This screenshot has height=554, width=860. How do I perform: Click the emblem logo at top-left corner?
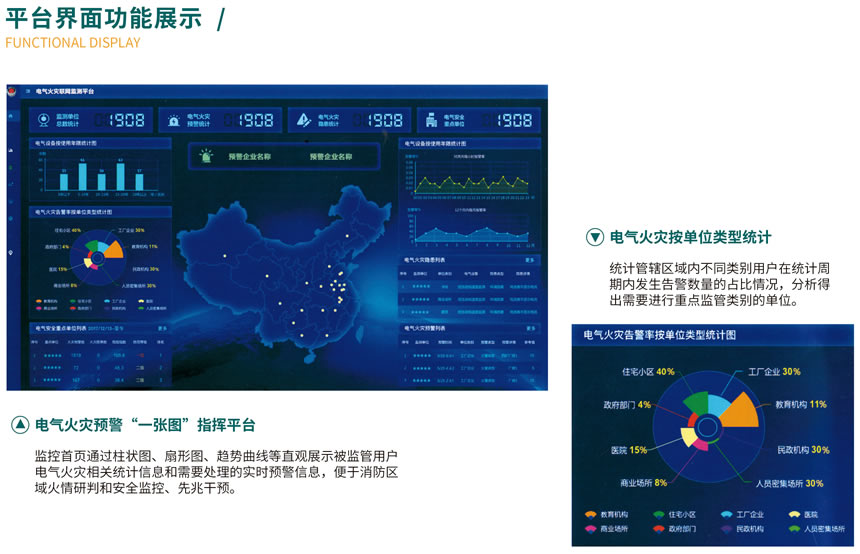[x=12, y=91]
